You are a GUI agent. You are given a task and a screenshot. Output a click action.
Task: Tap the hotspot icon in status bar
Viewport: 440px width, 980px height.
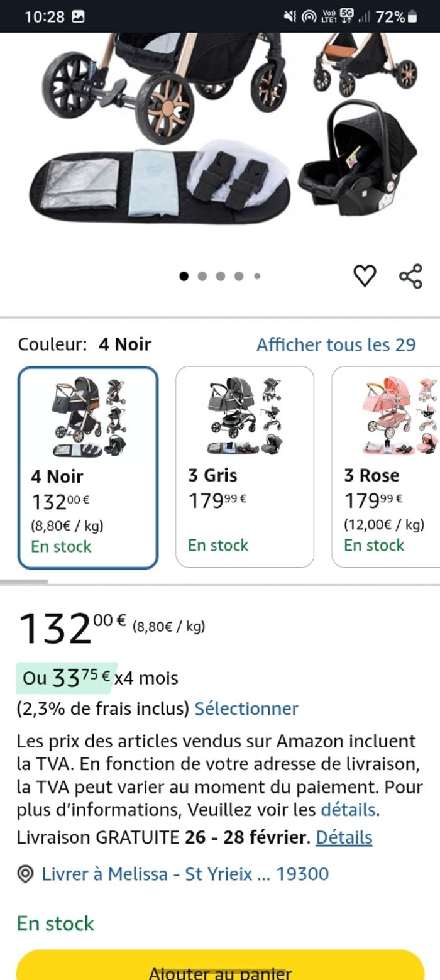coord(309,17)
